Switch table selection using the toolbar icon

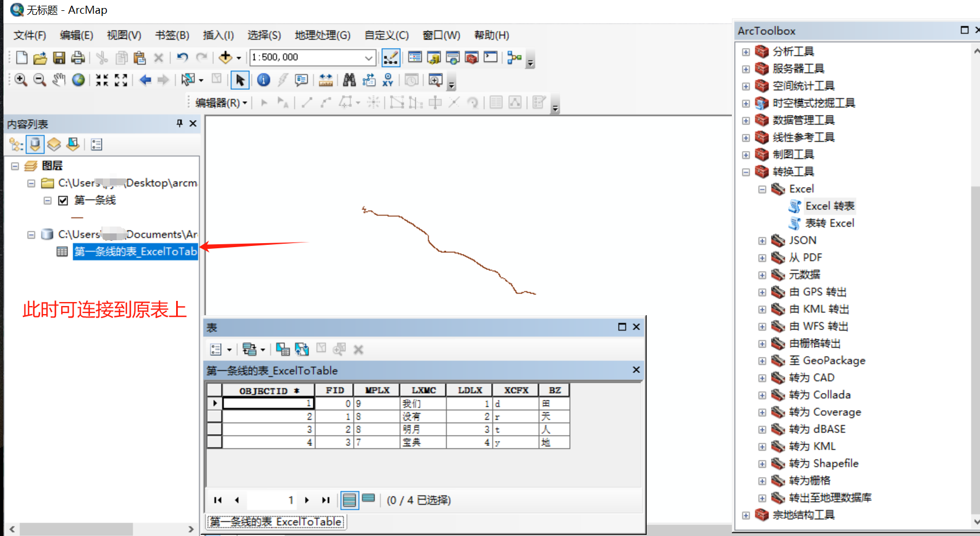302,350
